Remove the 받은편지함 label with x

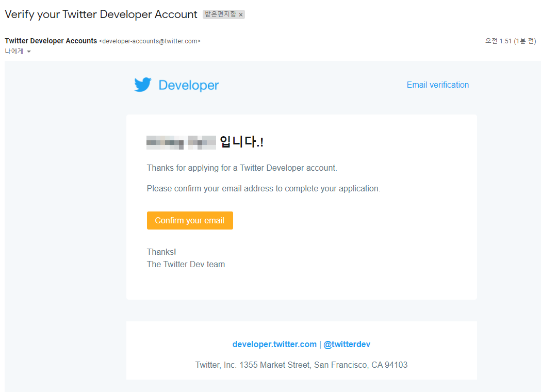pos(241,14)
